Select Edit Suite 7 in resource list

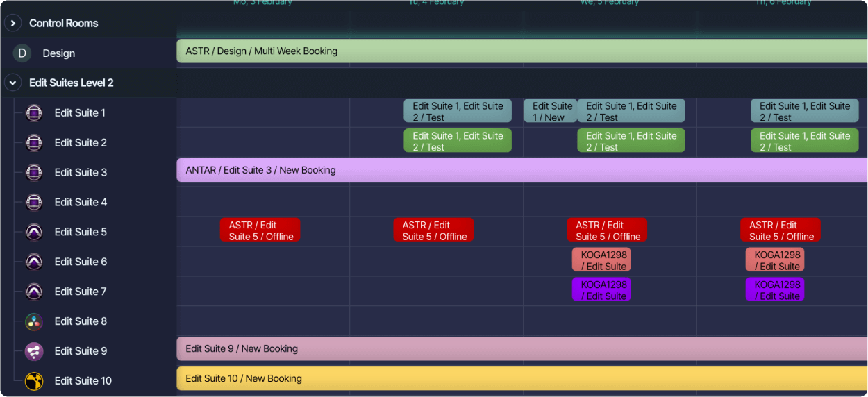pos(81,292)
